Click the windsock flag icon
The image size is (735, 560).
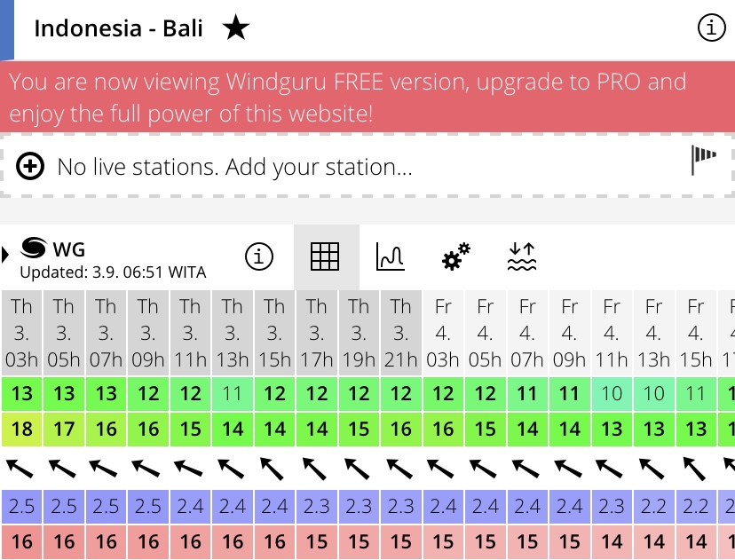pyautogui.click(x=704, y=160)
